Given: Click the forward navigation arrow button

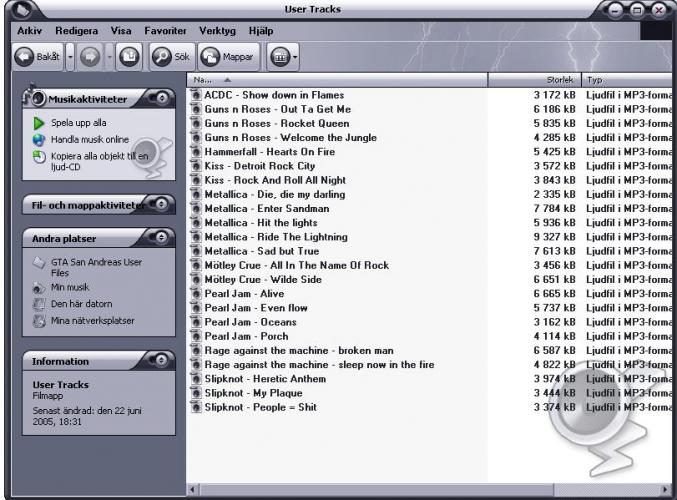Looking at the screenshot, I should [x=87, y=56].
